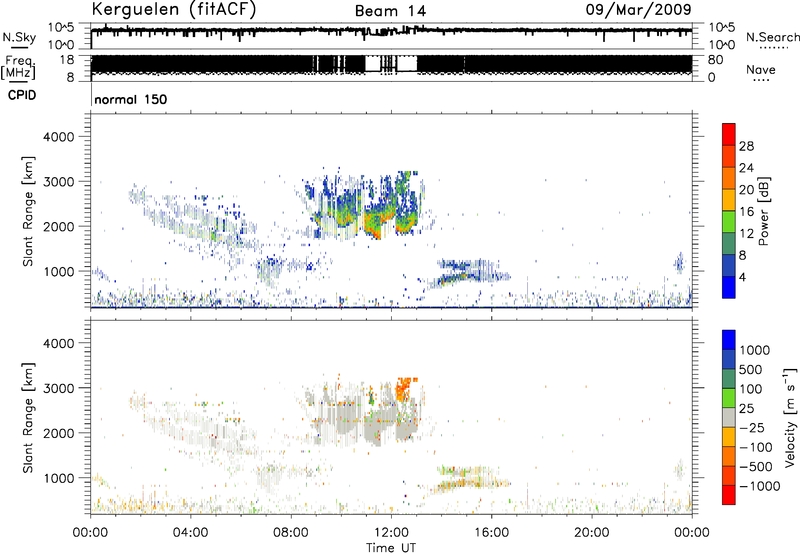The height and width of the screenshot is (554, 800).
Task: Click the 4 tick on power colorbar
Action: (x=742, y=277)
